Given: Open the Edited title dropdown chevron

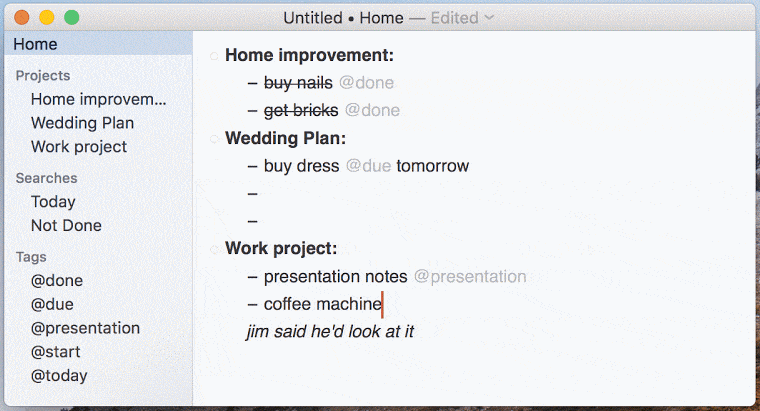Looking at the screenshot, I should coord(489,18).
